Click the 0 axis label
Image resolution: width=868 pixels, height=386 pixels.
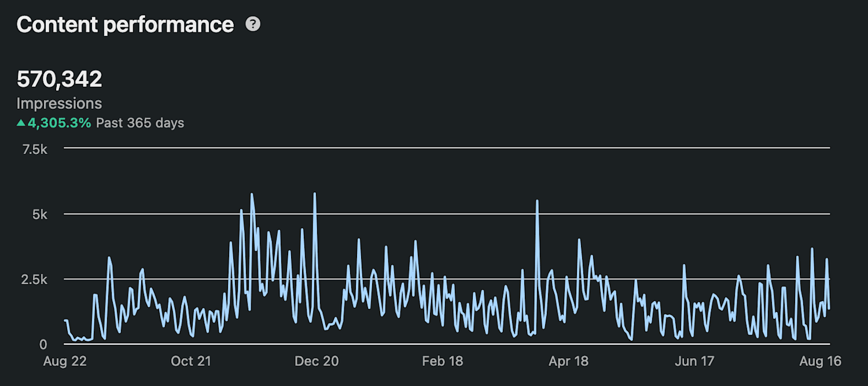point(42,344)
